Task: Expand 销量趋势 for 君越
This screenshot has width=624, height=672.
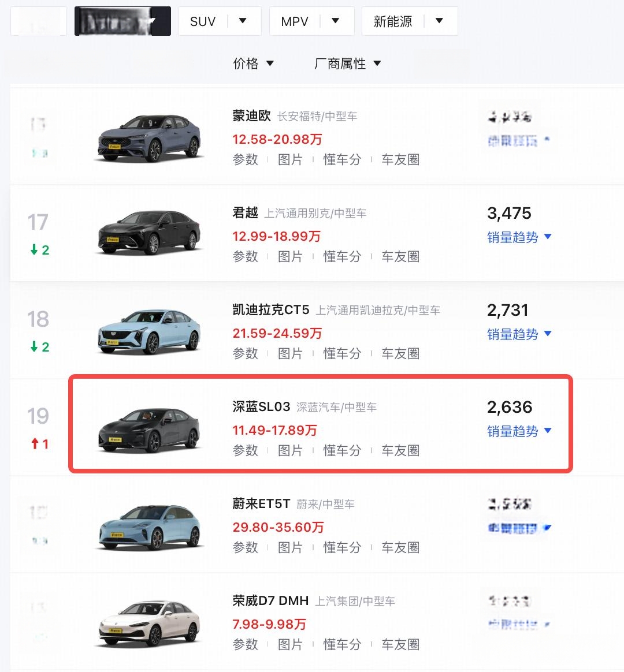Action: [519, 237]
